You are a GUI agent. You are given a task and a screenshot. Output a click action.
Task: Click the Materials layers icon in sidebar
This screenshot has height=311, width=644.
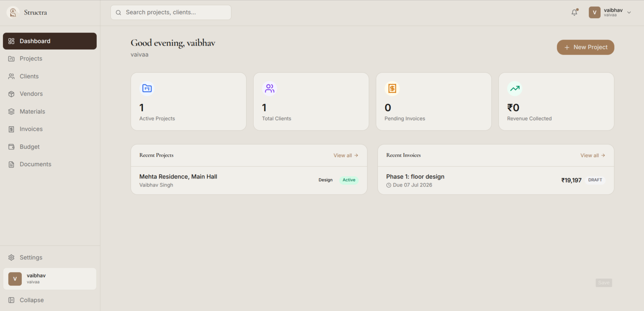click(11, 111)
